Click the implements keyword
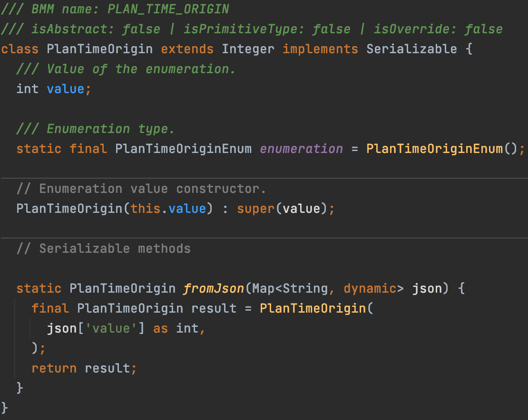The image size is (528, 420). (x=320, y=49)
